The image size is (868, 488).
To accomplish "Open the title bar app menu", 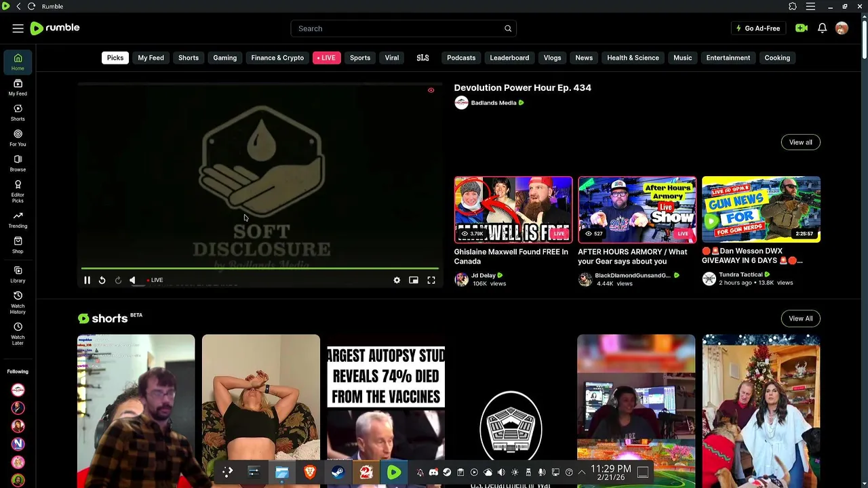I will 810,6.
